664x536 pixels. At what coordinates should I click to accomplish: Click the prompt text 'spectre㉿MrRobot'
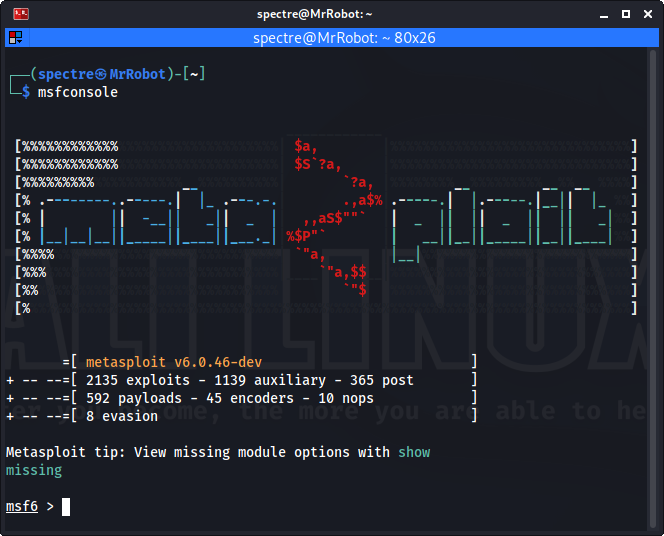coord(102,74)
